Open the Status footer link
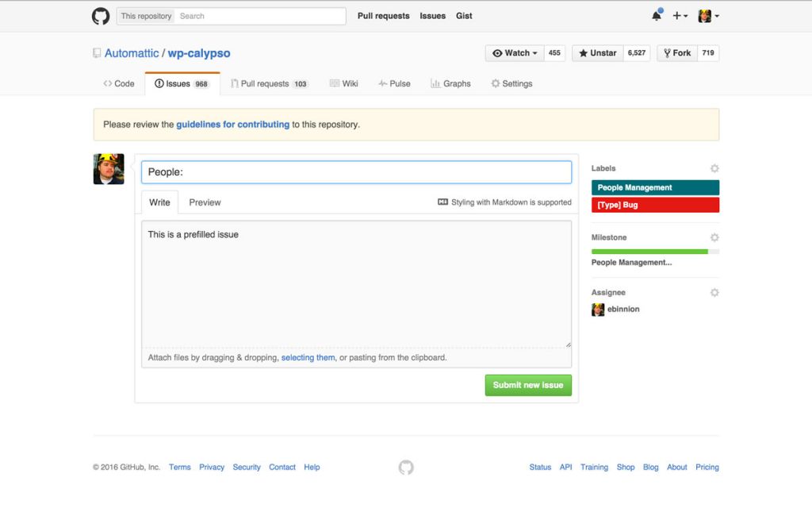 click(540, 467)
